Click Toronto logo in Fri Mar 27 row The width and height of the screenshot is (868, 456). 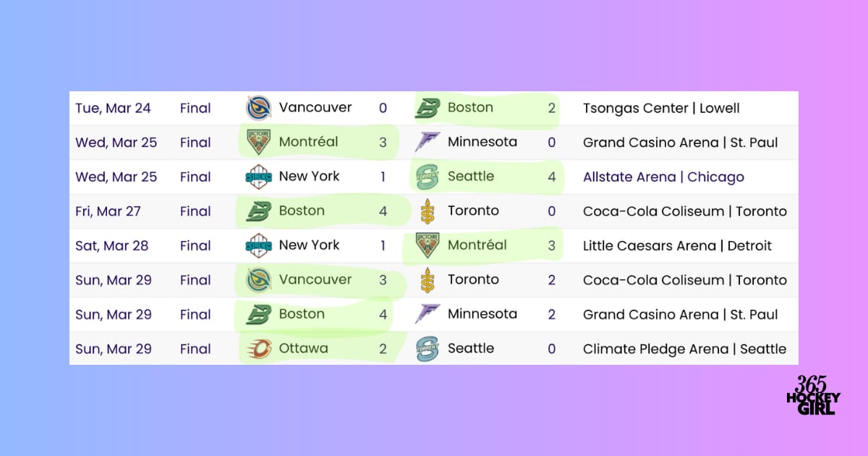point(427,211)
